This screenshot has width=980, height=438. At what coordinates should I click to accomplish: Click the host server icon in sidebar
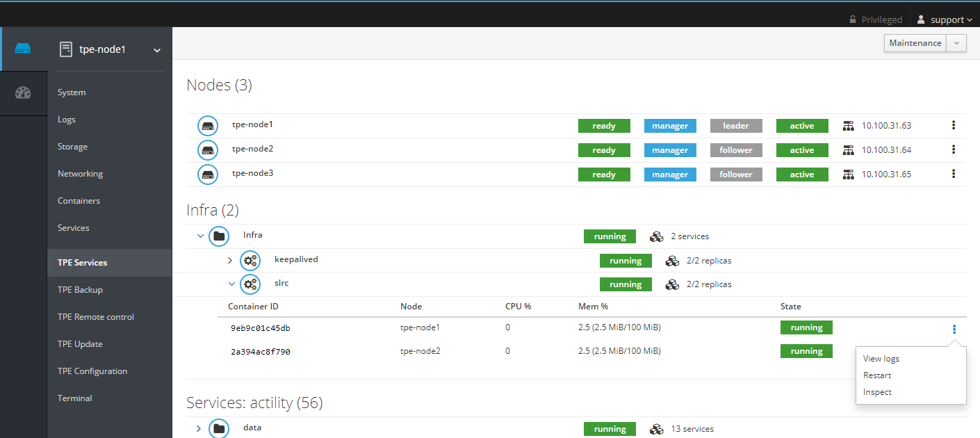point(23,49)
